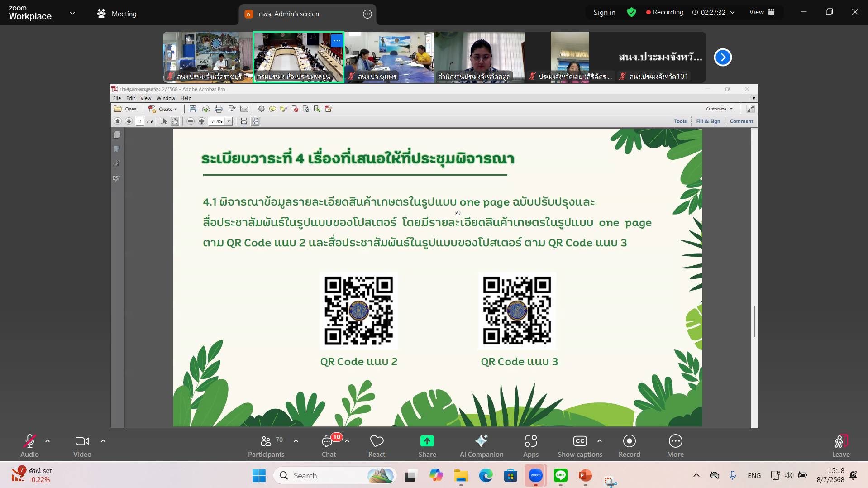868x488 pixels.
Task: Click the Fit width scrolling icon
Action: [244, 121]
